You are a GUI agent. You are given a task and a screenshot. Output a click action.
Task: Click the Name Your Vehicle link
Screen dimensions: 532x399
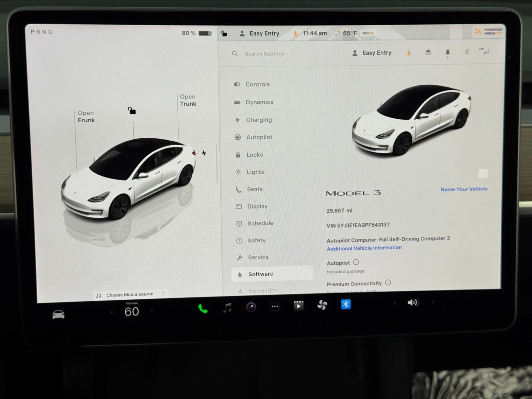coord(464,189)
